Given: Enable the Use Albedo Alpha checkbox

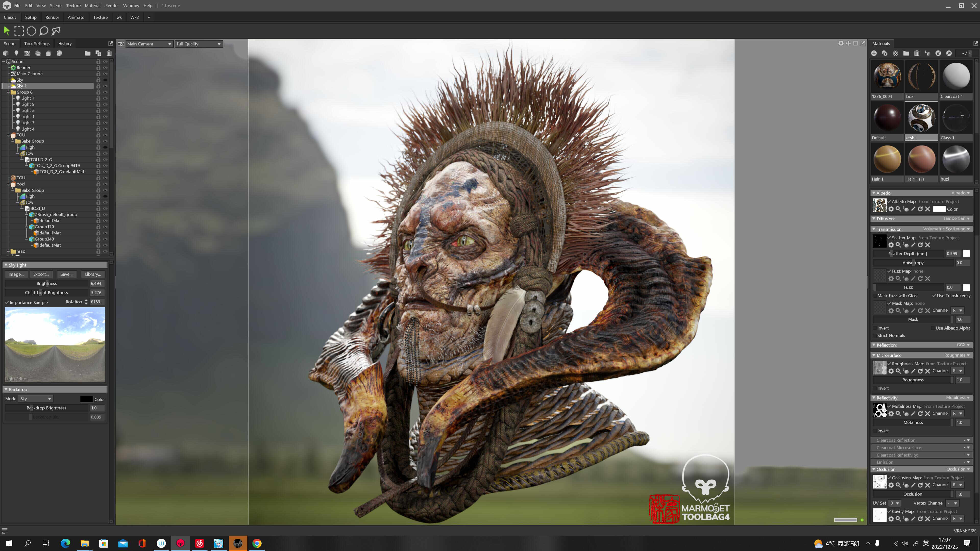Looking at the screenshot, I should pyautogui.click(x=933, y=328).
